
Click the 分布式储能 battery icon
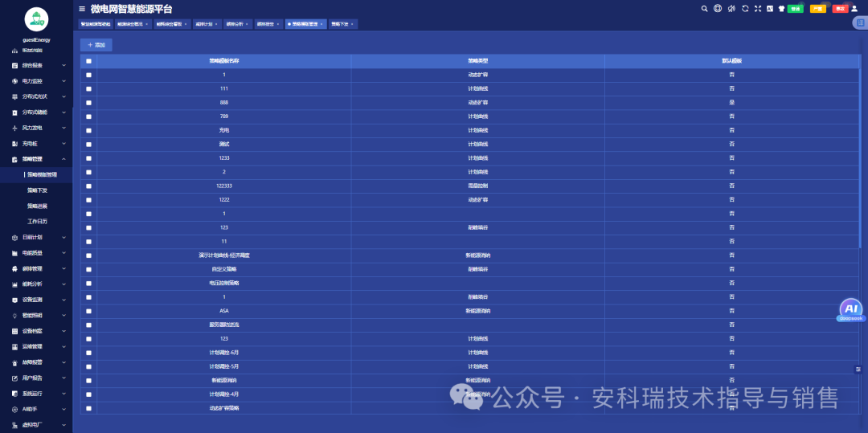(15, 112)
